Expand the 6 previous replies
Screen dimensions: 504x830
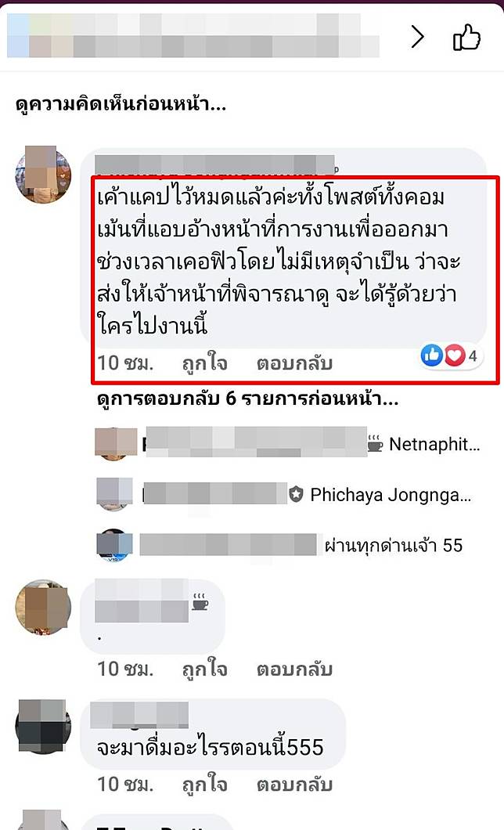click(247, 399)
